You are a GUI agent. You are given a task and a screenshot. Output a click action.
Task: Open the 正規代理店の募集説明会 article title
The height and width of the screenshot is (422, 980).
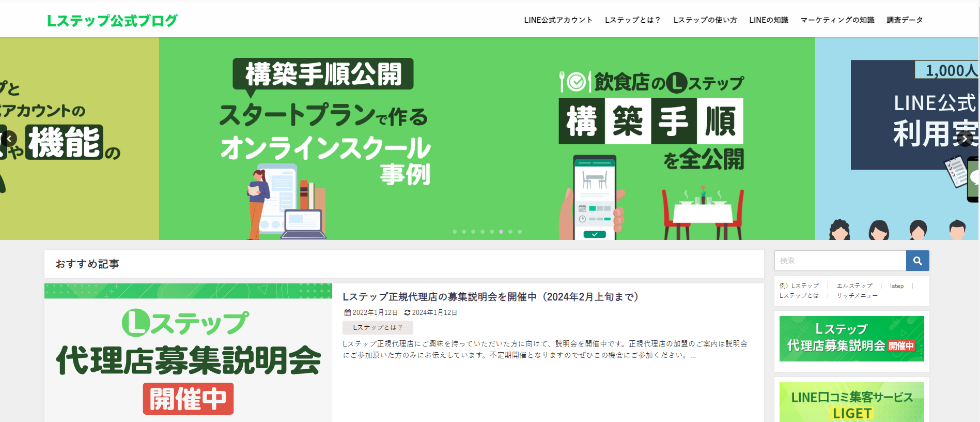491,297
